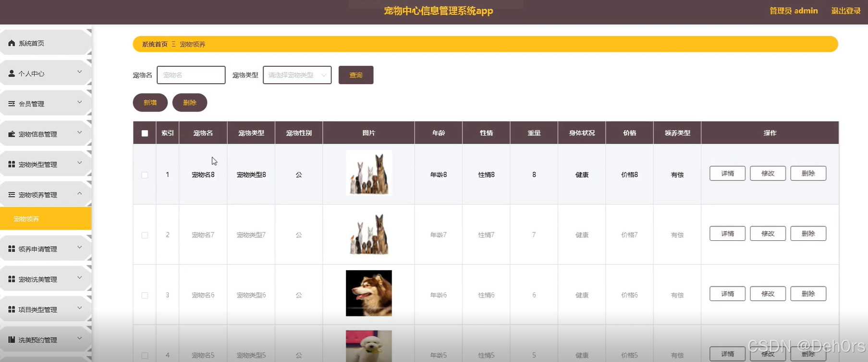The image size is (868, 362).
Task: Click the grid icon beside 领养申请管理
Action: (12, 249)
